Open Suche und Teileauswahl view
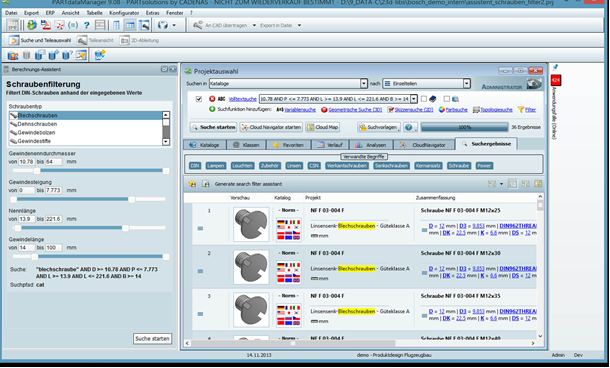610x368 pixels. tap(40, 40)
